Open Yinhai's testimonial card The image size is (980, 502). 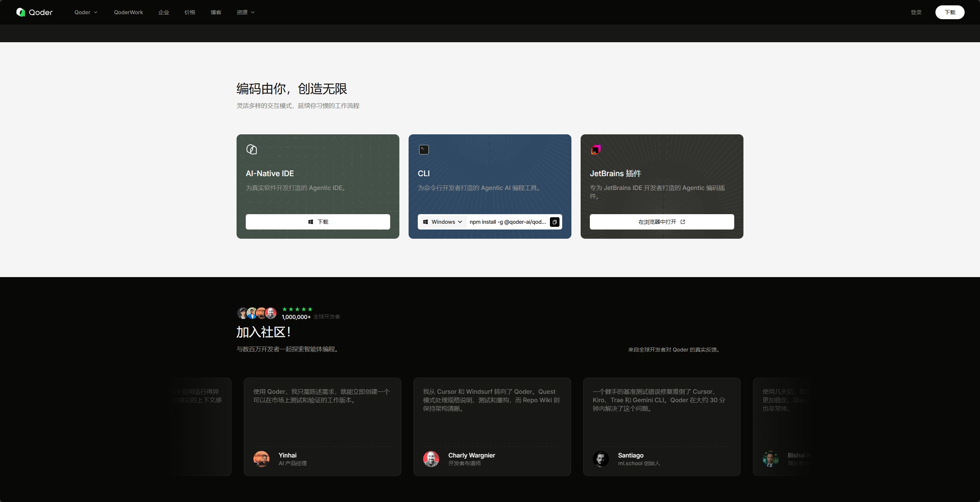(323, 427)
